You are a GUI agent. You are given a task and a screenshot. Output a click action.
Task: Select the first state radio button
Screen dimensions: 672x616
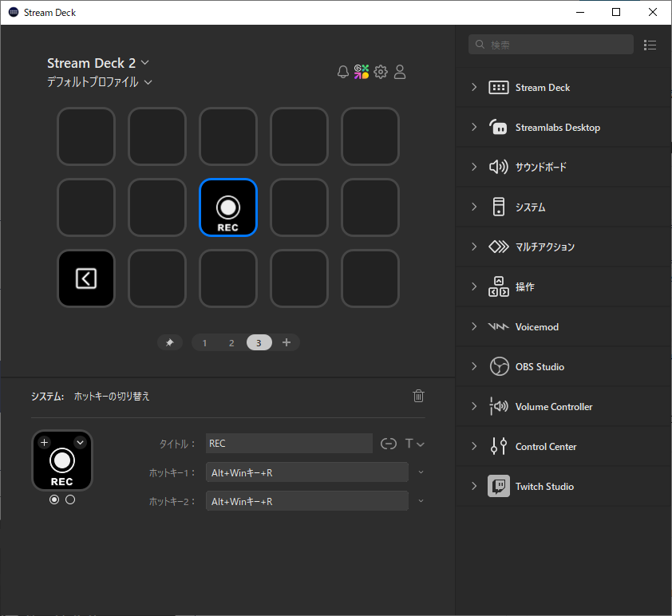click(54, 500)
